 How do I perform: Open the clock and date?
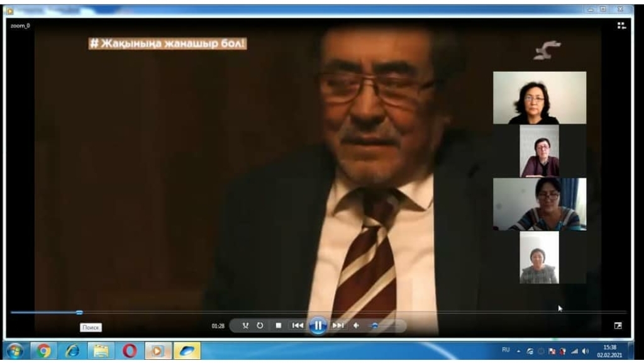tap(609, 350)
